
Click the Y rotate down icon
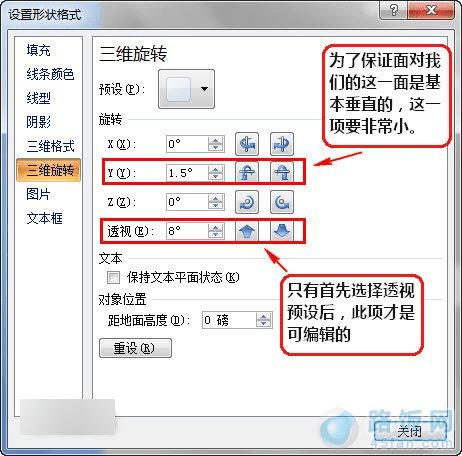click(x=282, y=173)
